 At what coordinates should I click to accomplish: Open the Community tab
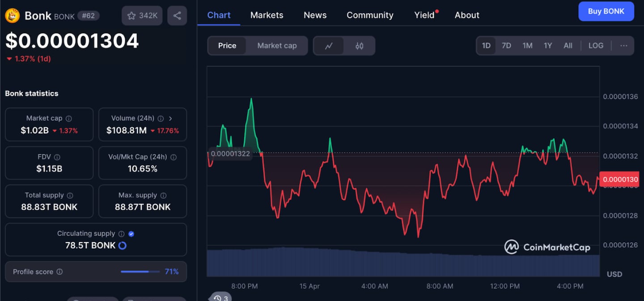tap(370, 15)
